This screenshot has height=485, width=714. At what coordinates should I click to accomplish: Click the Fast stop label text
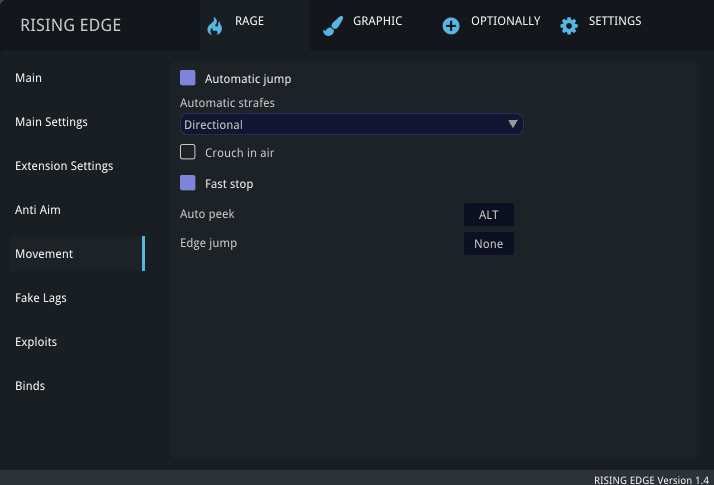229,184
